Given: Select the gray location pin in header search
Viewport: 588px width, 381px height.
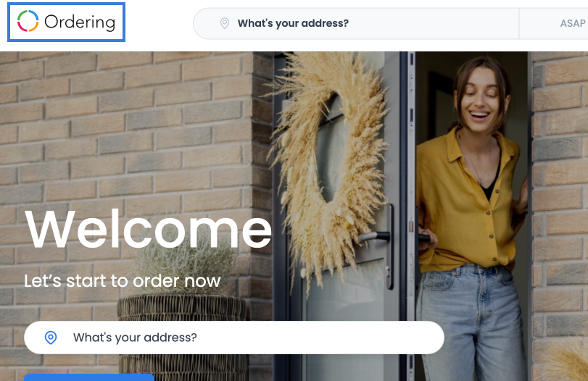Looking at the screenshot, I should (225, 23).
